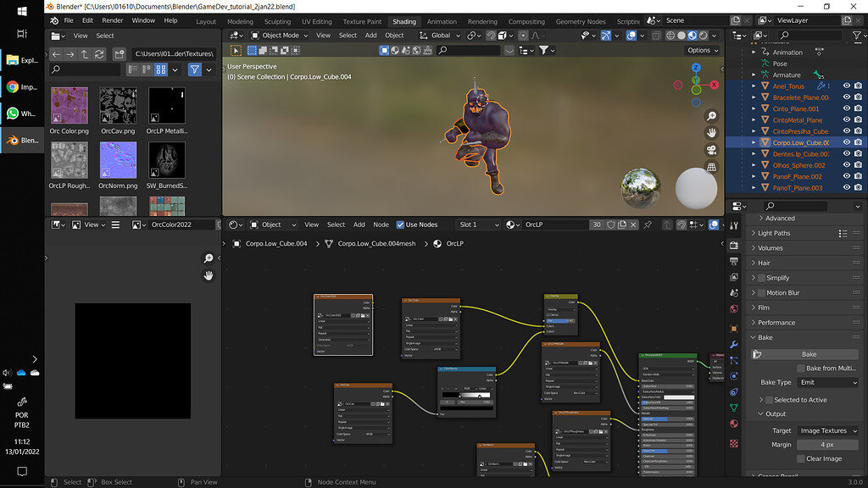
Task: Go to parent directory in file browser
Action: (x=84, y=53)
